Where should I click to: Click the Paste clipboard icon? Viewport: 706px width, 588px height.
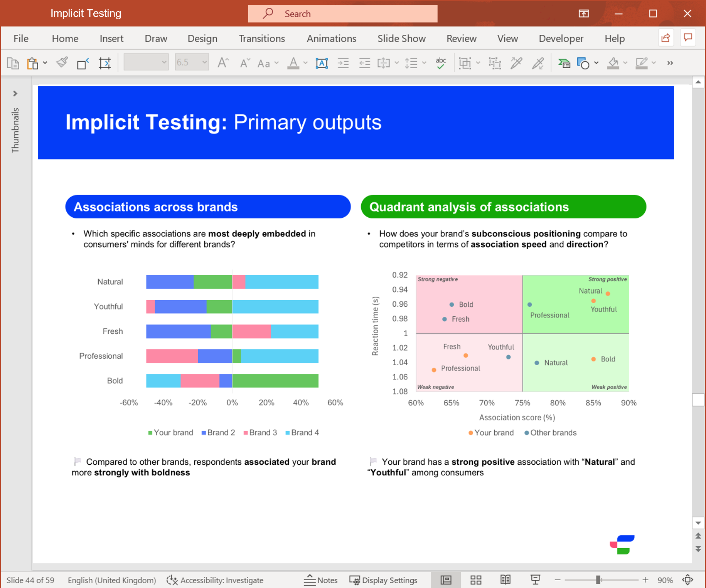tap(32, 63)
